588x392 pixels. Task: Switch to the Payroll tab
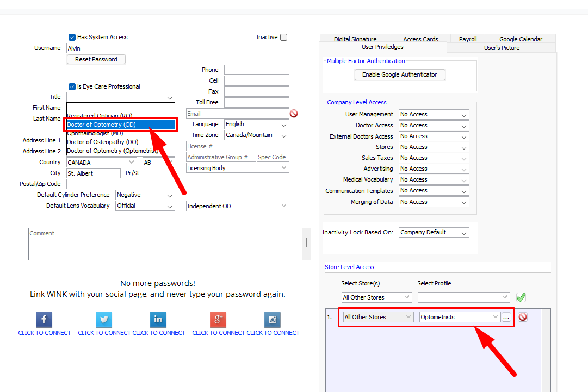(x=467, y=39)
